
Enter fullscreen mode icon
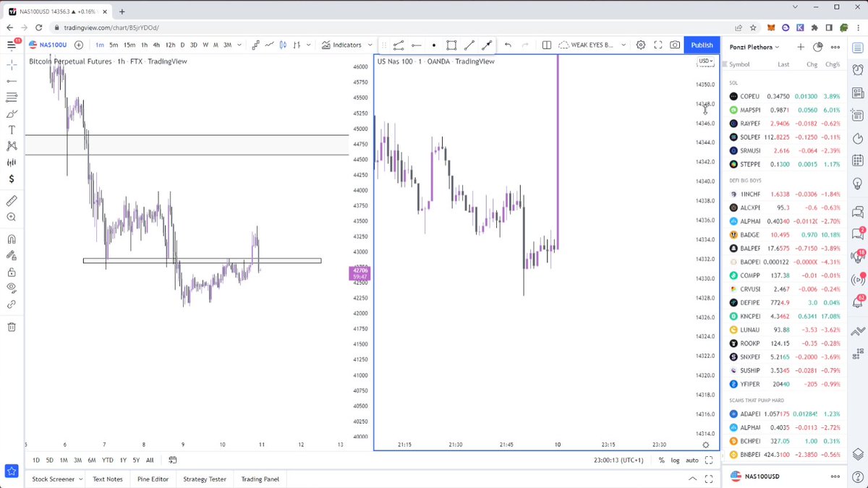click(x=658, y=45)
